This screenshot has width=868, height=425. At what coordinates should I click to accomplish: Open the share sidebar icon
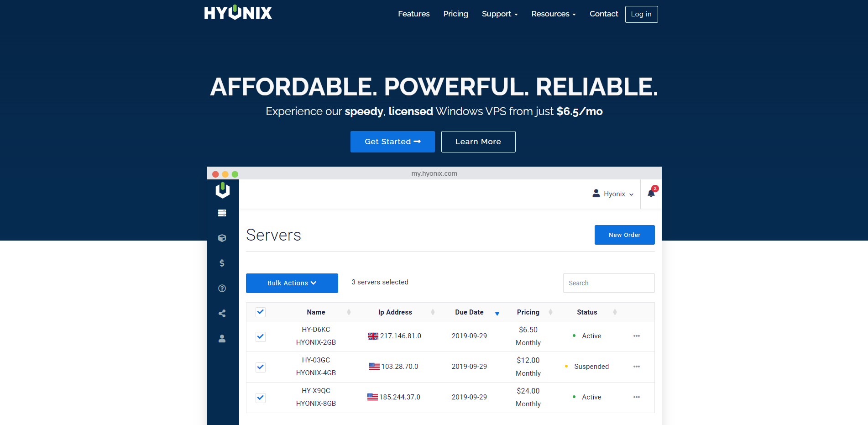(222, 313)
